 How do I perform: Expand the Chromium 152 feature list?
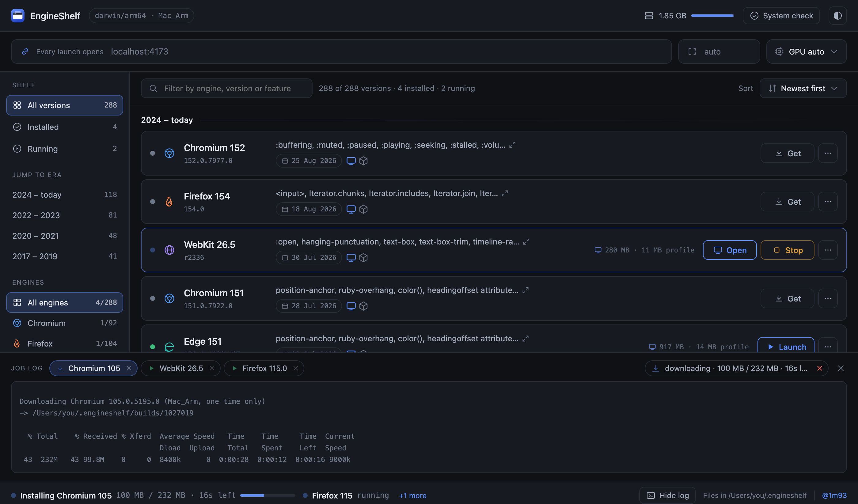pyautogui.click(x=512, y=145)
